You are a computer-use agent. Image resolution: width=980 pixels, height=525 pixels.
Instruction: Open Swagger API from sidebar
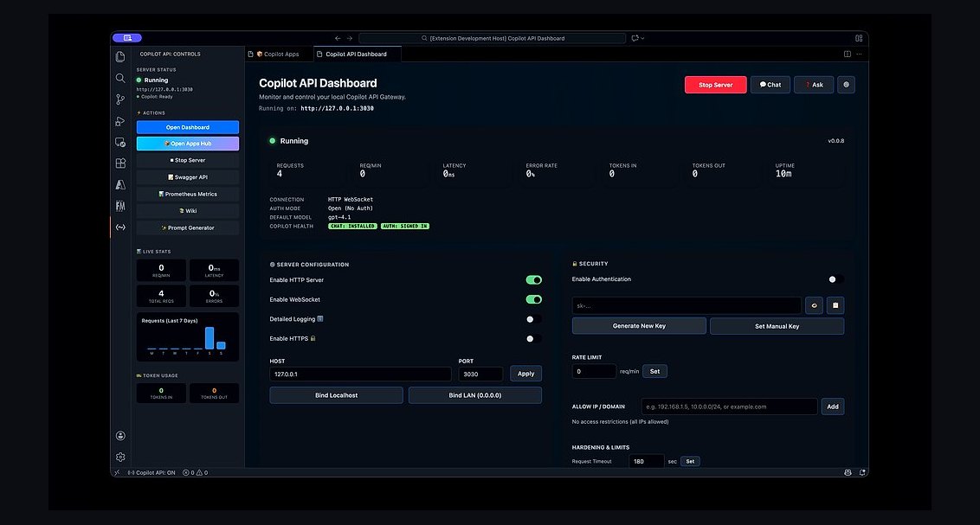(188, 177)
